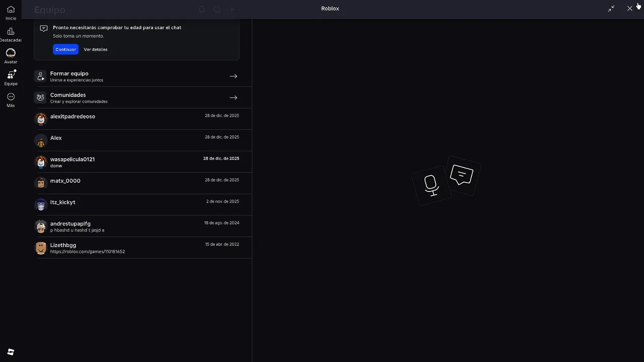Open Destacadas charts in the sidebar
Image resolution: width=644 pixels, height=362 pixels.
(11, 35)
